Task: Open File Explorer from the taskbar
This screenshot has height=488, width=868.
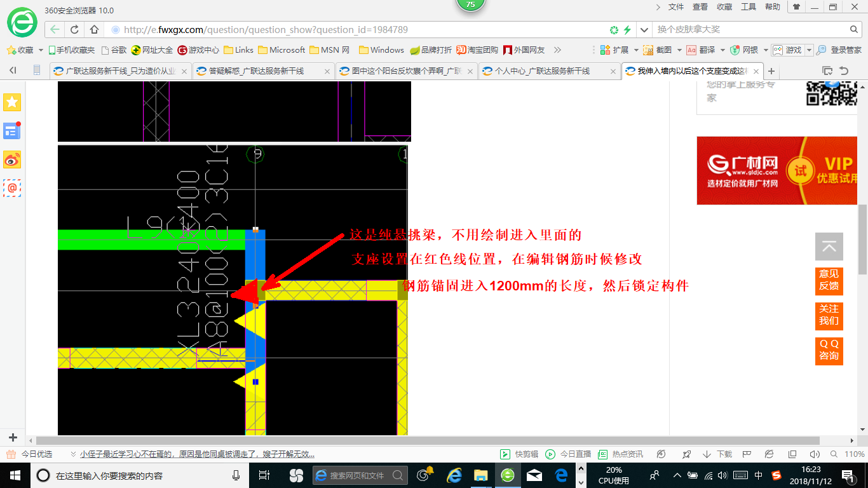Action: (480, 475)
